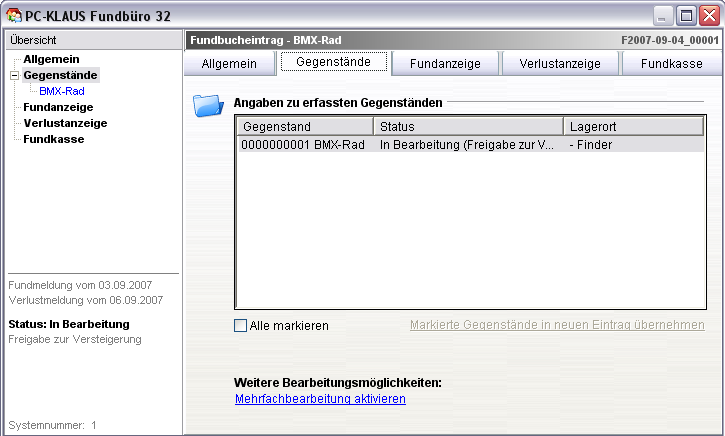The image size is (725, 436).
Task: Sort by the Status column header
Action: pos(466,127)
